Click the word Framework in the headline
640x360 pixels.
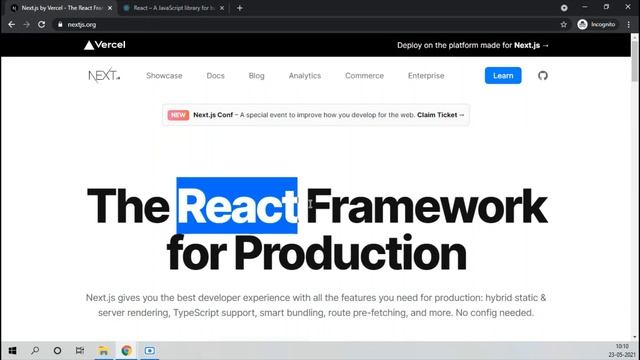pos(427,206)
